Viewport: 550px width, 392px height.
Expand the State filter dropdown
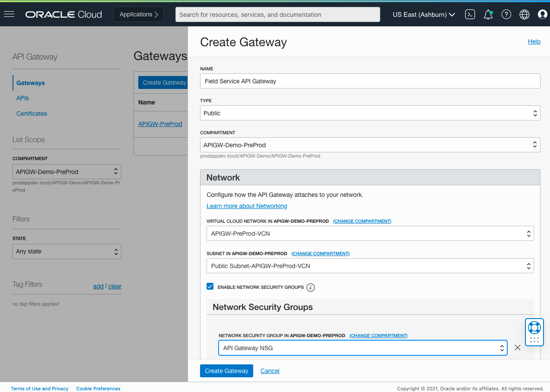(67, 251)
